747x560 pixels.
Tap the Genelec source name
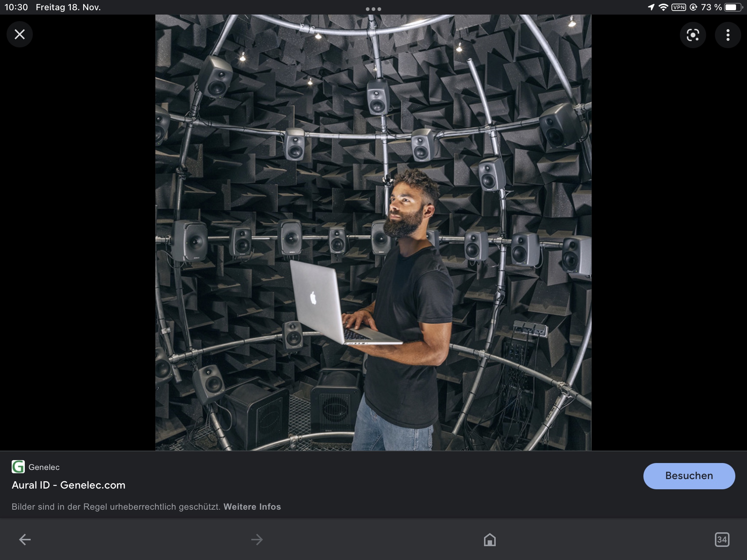tap(44, 467)
